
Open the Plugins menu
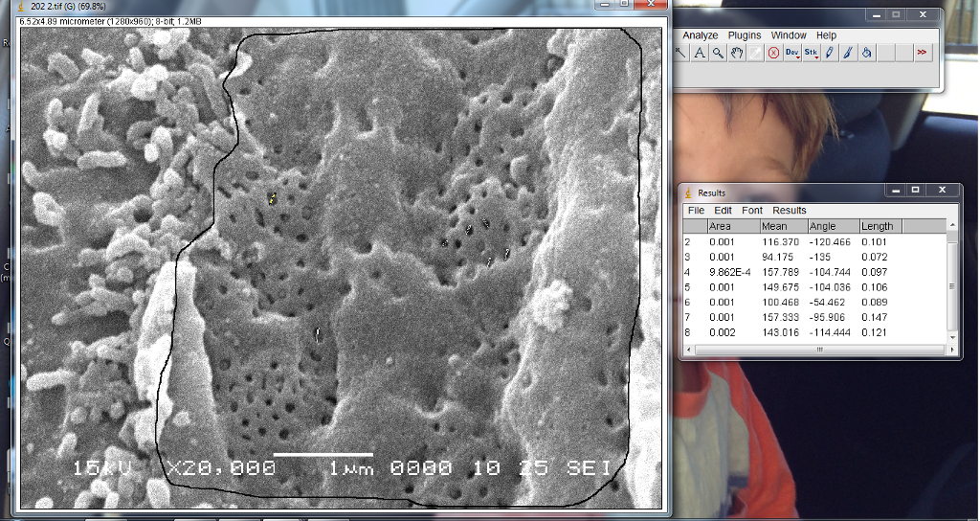click(x=745, y=35)
